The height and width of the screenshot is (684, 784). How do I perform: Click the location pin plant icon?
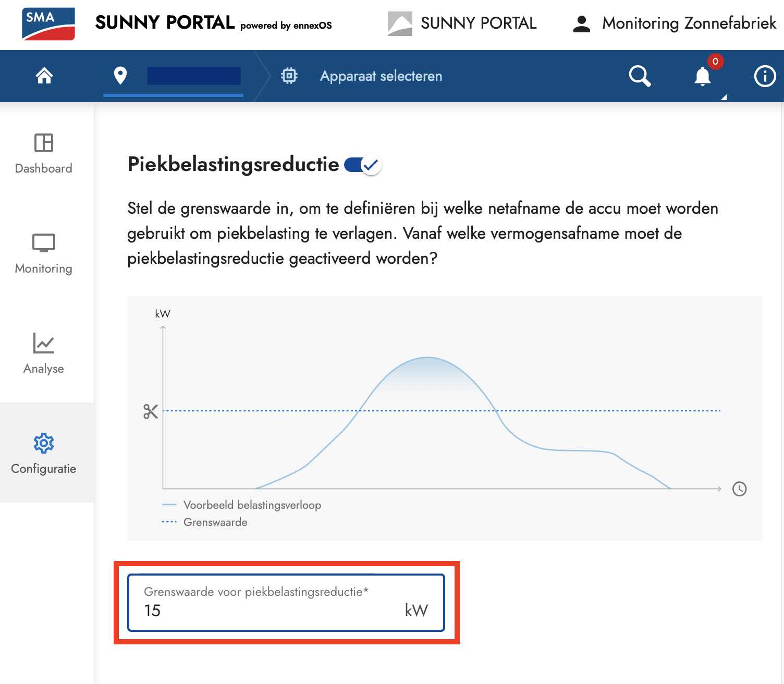121,76
